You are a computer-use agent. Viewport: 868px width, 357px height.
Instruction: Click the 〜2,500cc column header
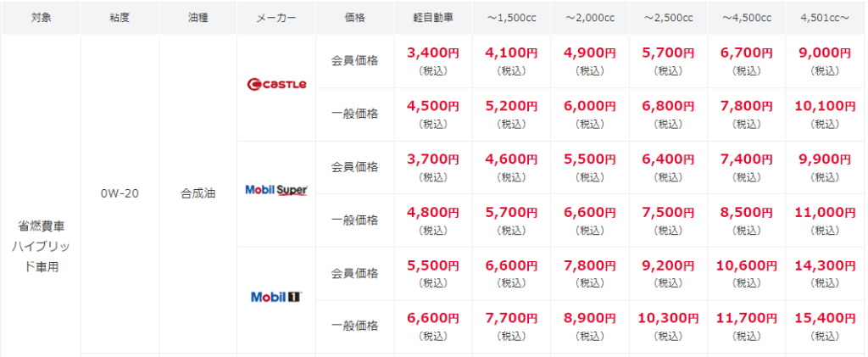[668, 18]
